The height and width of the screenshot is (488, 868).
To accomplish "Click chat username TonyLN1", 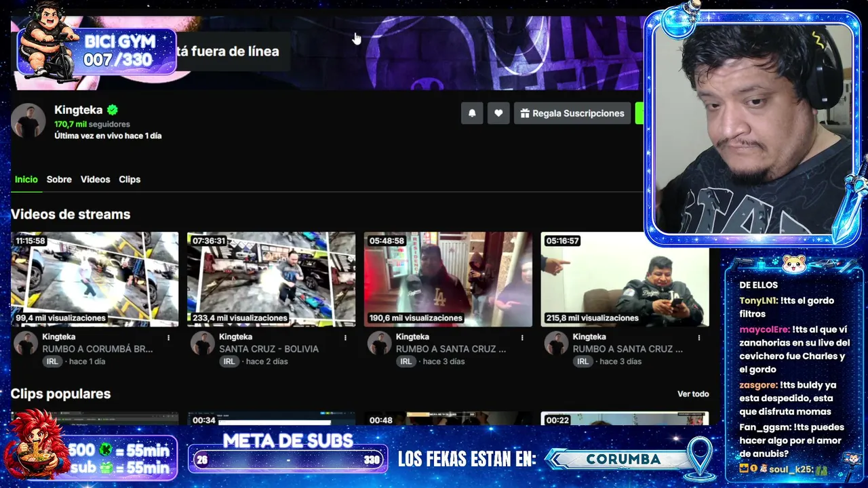I will 758,301.
